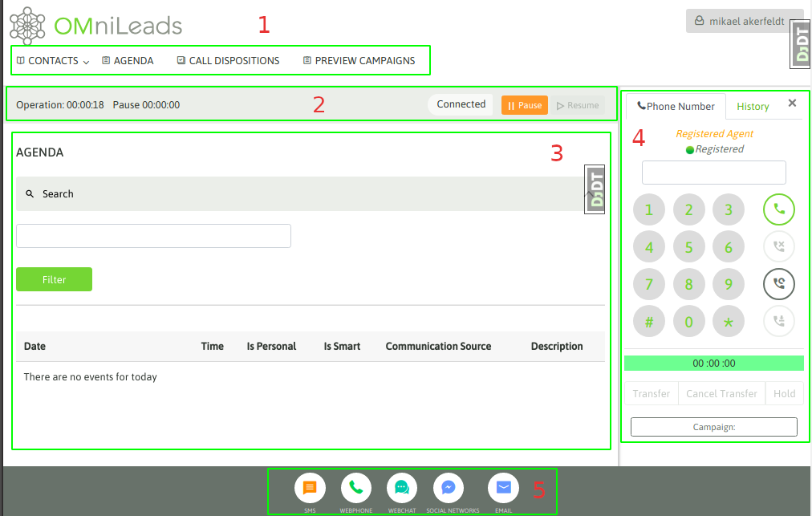Open PREVIEW CAMPAIGNS from the menu
812x516 pixels.
tap(359, 61)
